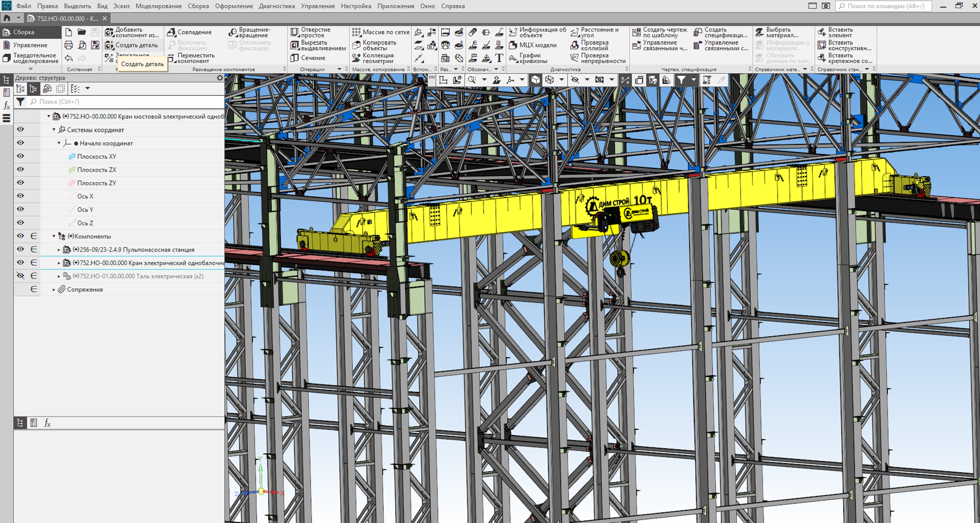Collapse the Компоненты tree node
The width and height of the screenshot is (980, 523).
54,236
